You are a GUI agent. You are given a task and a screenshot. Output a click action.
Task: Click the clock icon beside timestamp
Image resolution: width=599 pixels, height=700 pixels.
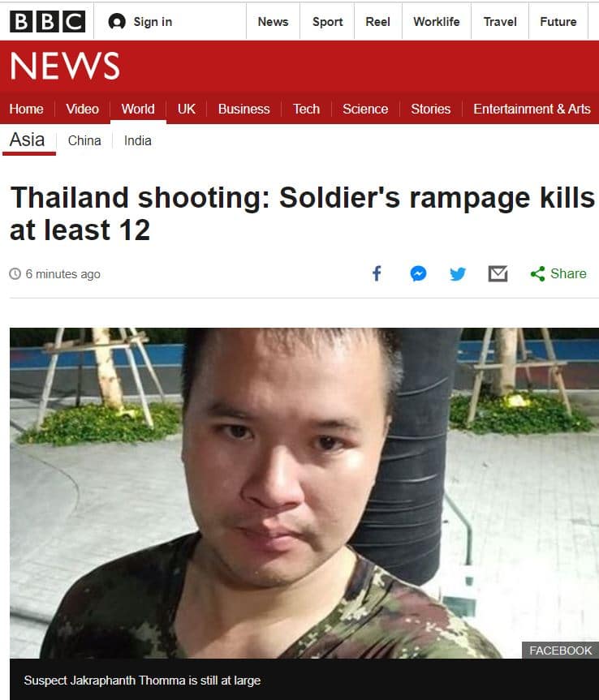pyautogui.click(x=15, y=273)
